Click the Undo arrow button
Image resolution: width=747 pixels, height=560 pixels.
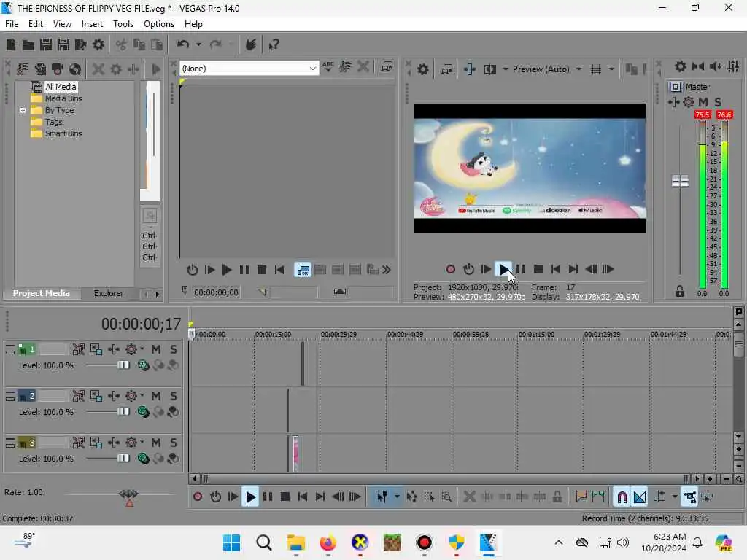click(x=183, y=44)
